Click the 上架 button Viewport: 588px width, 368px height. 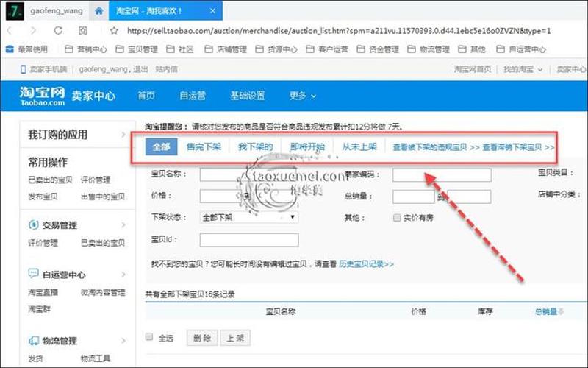pos(235,338)
